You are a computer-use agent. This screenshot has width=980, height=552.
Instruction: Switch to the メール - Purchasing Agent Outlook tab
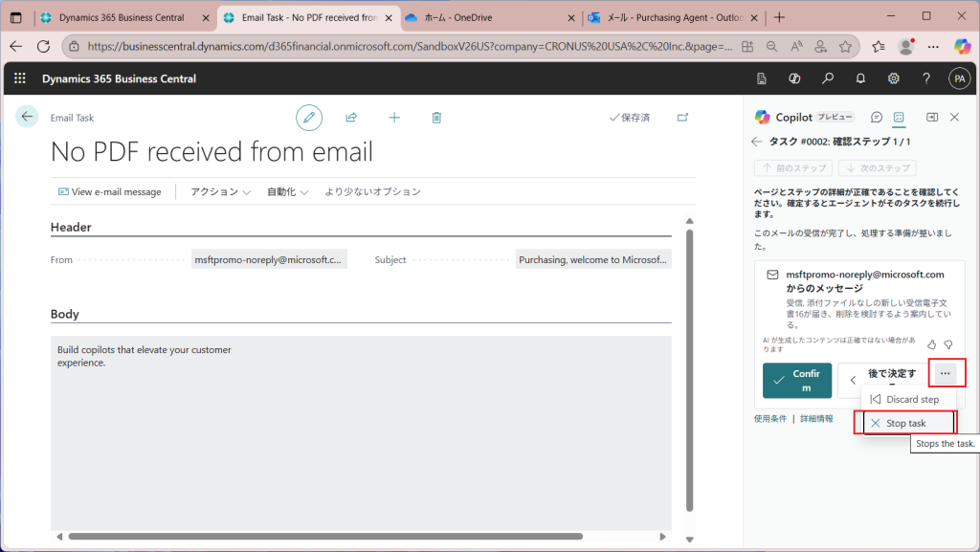[673, 17]
